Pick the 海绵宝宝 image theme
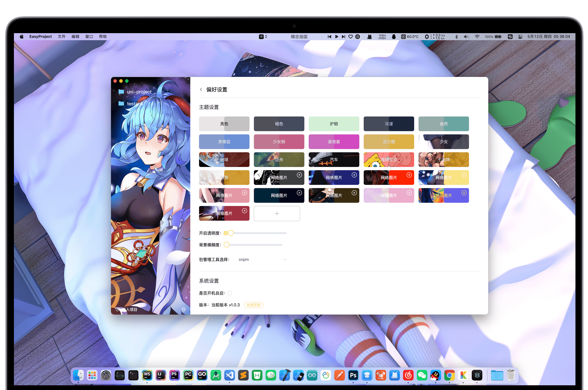The width and height of the screenshot is (588, 390). click(389, 159)
